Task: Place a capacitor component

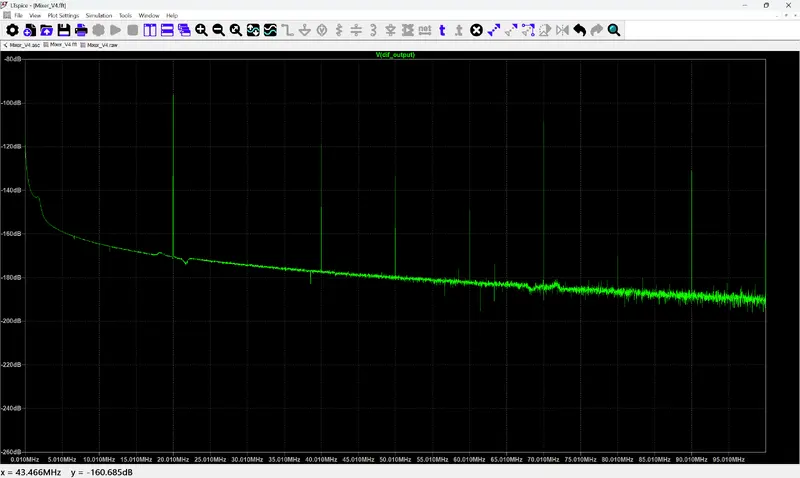Action: [x=356, y=30]
